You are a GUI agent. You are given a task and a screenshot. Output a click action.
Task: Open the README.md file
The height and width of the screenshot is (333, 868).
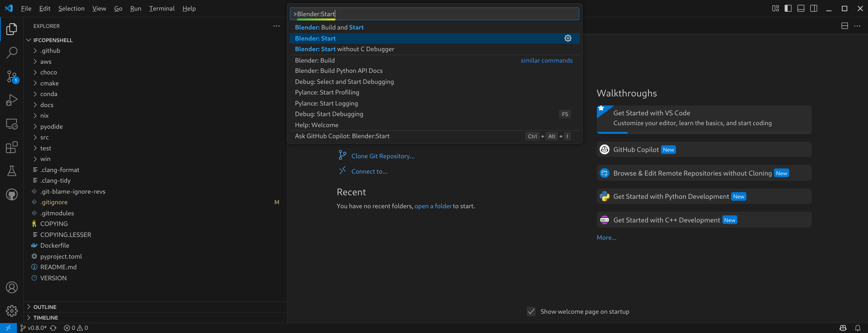click(x=58, y=267)
